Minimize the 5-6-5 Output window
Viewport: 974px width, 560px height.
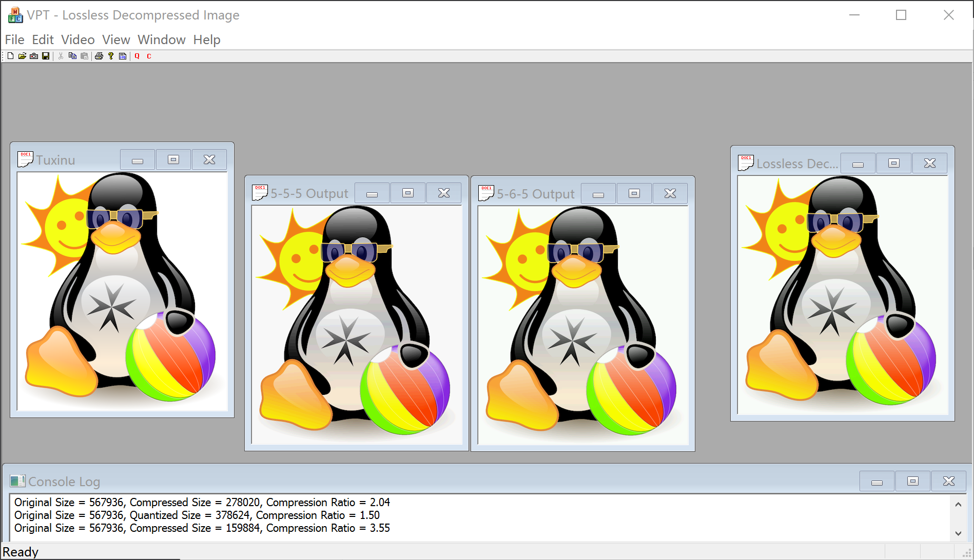point(598,194)
